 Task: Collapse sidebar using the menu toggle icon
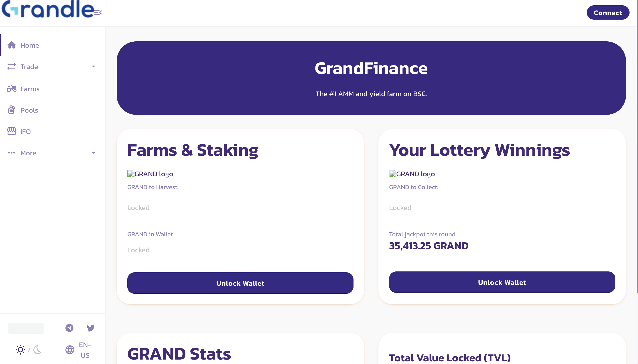coord(98,12)
